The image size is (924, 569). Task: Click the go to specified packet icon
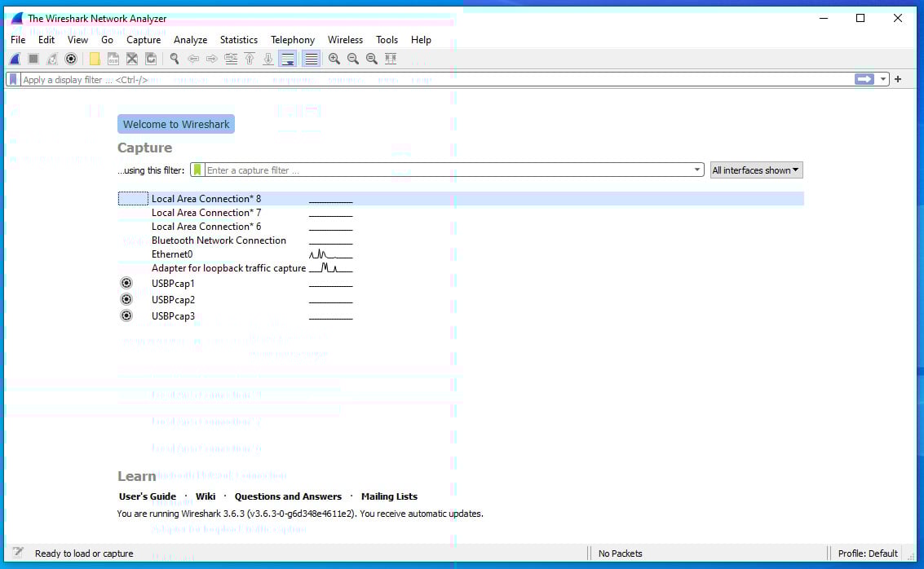coord(231,59)
